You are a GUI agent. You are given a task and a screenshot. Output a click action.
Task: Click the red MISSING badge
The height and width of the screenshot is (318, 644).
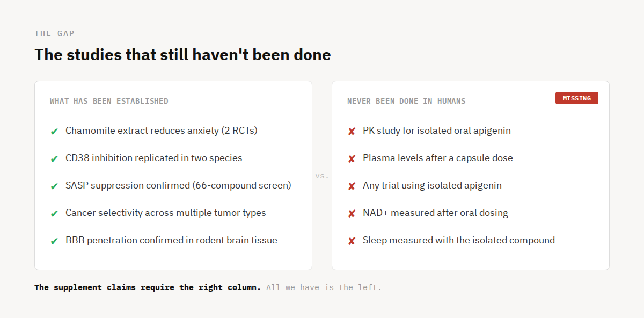coord(576,98)
